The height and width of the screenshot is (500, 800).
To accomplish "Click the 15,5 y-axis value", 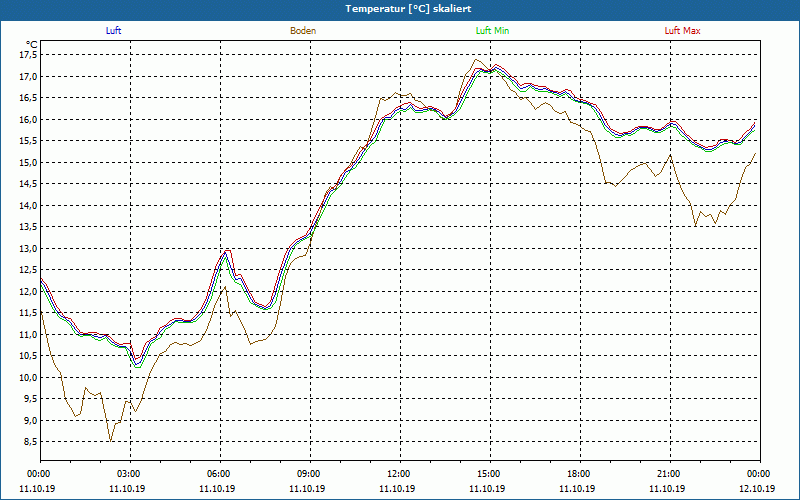I will coord(29,141).
